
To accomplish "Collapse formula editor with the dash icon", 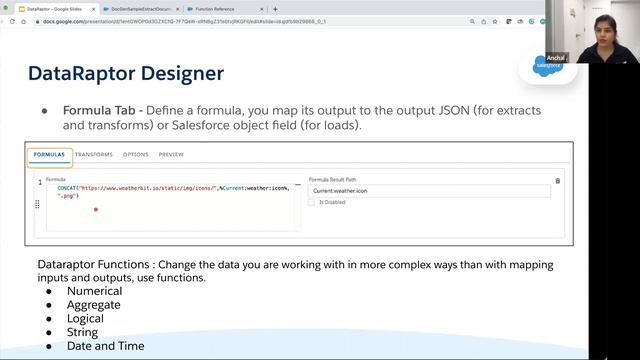I will click(x=298, y=185).
